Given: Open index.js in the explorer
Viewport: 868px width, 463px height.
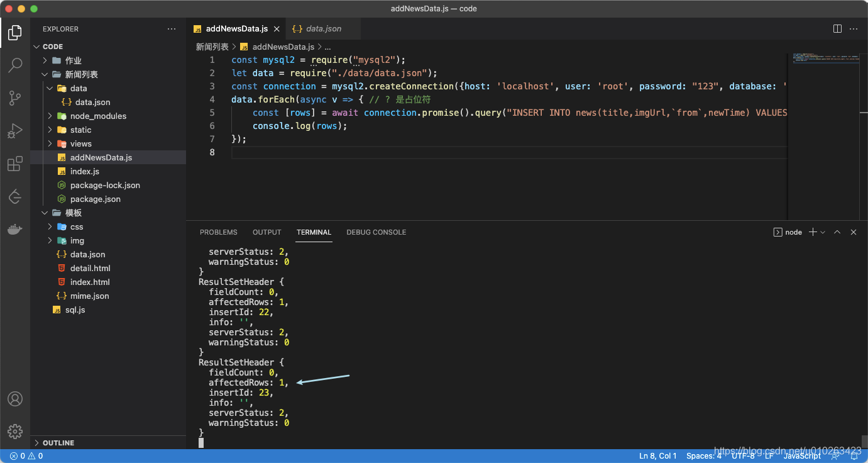Looking at the screenshot, I should click(108, 171).
